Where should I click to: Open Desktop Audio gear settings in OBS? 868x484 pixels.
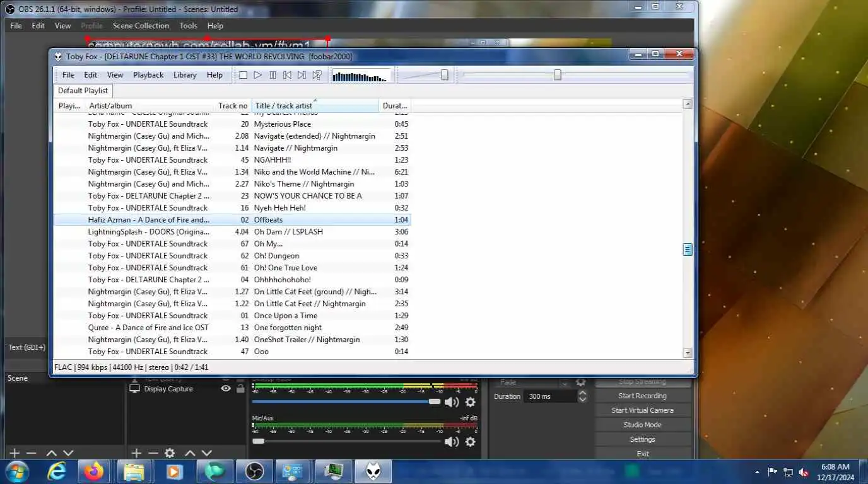point(470,402)
